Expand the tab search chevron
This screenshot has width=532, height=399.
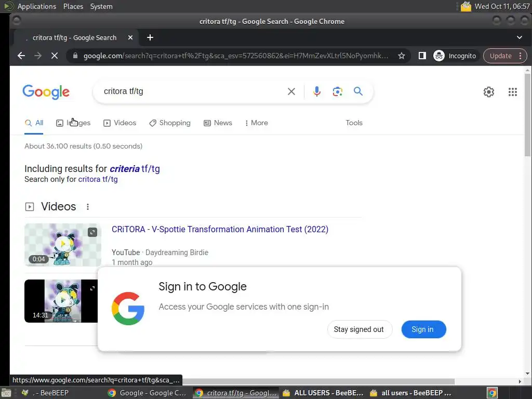tap(520, 37)
